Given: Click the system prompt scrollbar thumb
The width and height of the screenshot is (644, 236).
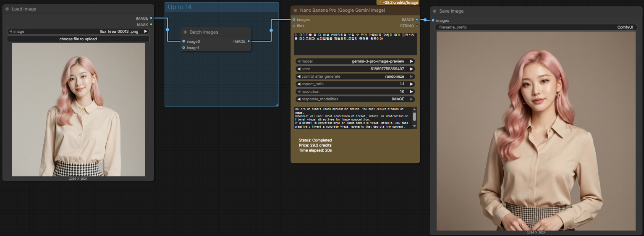Looking at the screenshot, I should [x=415, y=116].
